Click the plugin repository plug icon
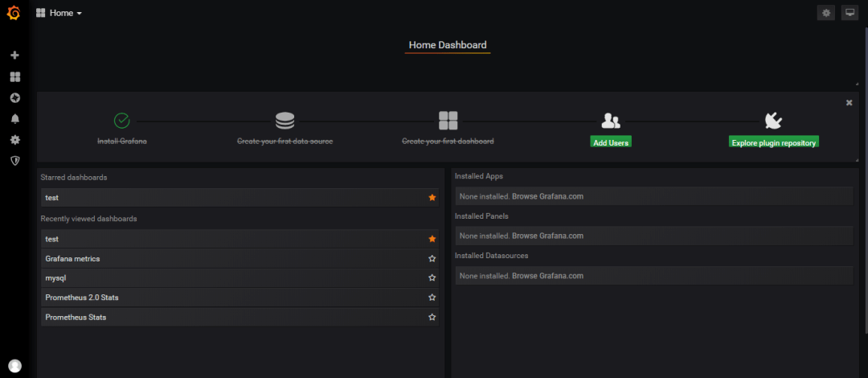 773,121
